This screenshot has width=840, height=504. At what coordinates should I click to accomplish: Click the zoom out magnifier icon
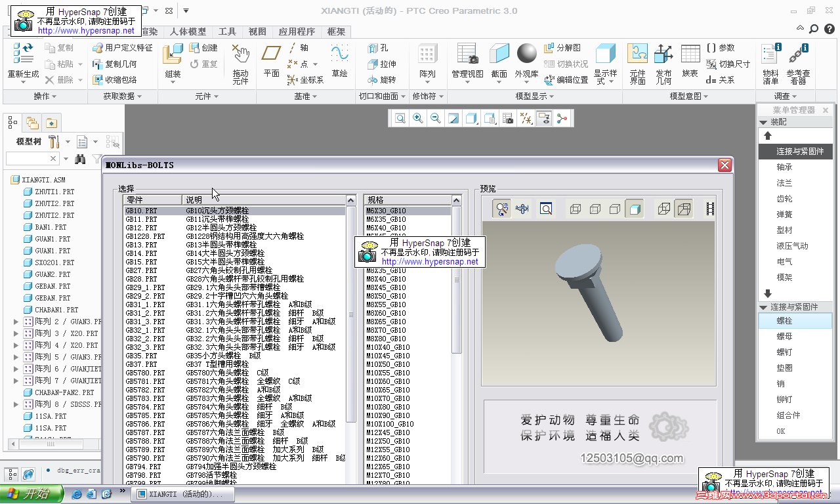tap(435, 118)
